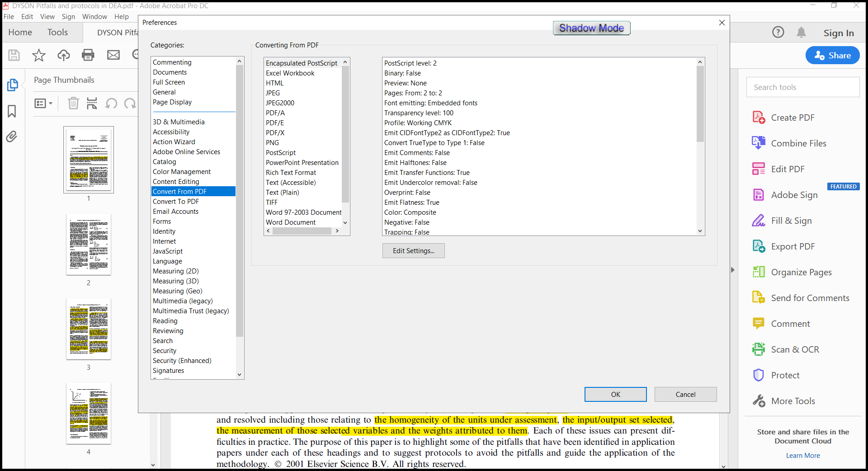Select PowerPoint Presentation format
This screenshot has width=868, height=471.
click(303, 163)
